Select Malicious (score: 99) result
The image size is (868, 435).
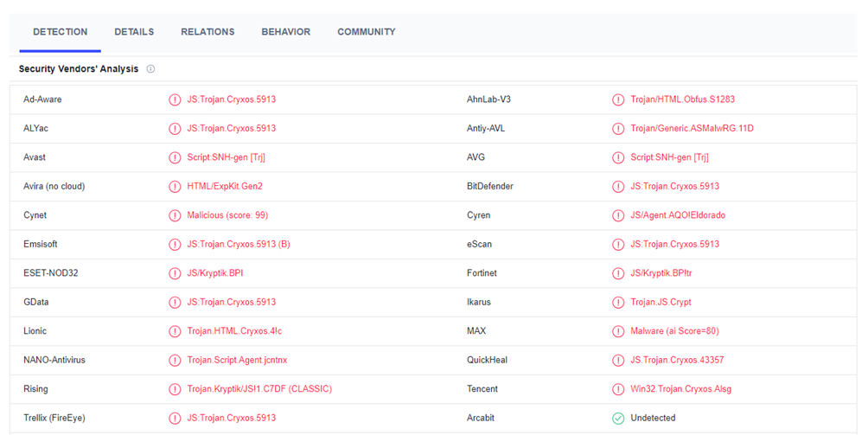pyautogui.click(x=227, y=215)
